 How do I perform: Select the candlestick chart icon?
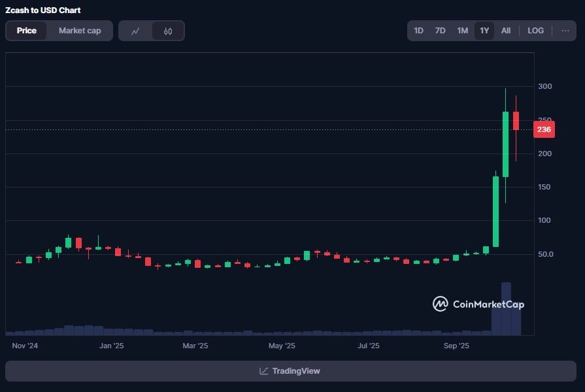pos(168,31)
